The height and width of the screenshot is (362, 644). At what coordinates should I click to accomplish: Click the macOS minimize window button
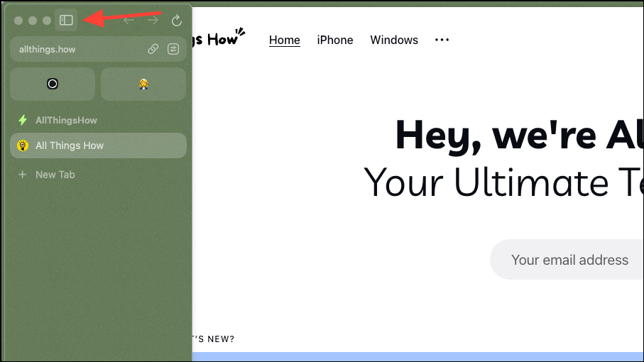coord(33,21)
